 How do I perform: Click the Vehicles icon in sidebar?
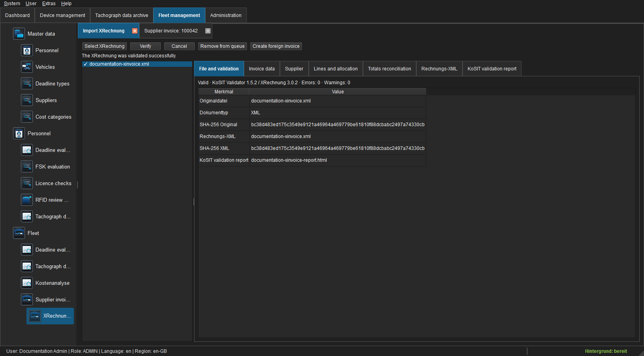tap(27, 67)
